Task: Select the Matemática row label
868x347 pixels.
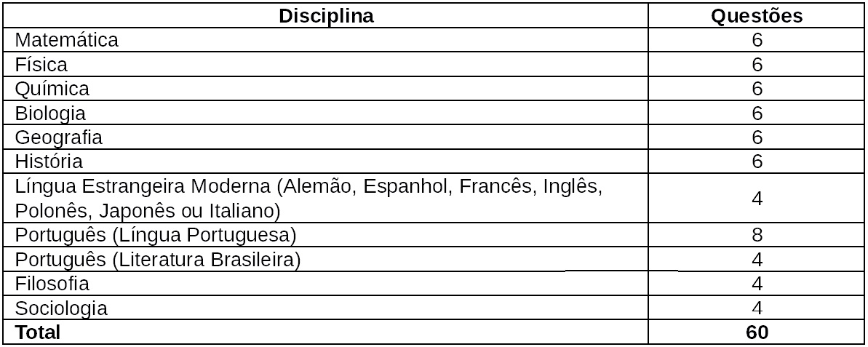Action: [66, 40]
